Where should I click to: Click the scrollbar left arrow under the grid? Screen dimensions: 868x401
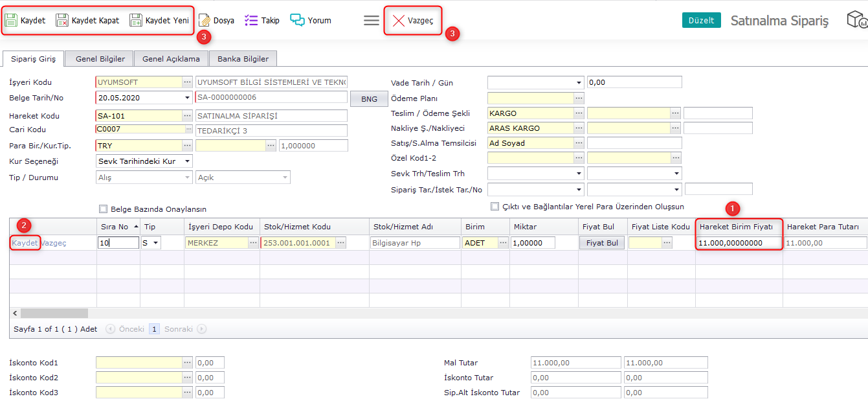tap(15, 313)
